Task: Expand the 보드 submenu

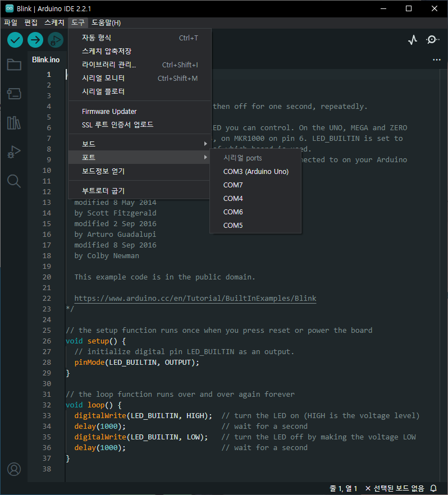Action: click(x=140, y=144)
